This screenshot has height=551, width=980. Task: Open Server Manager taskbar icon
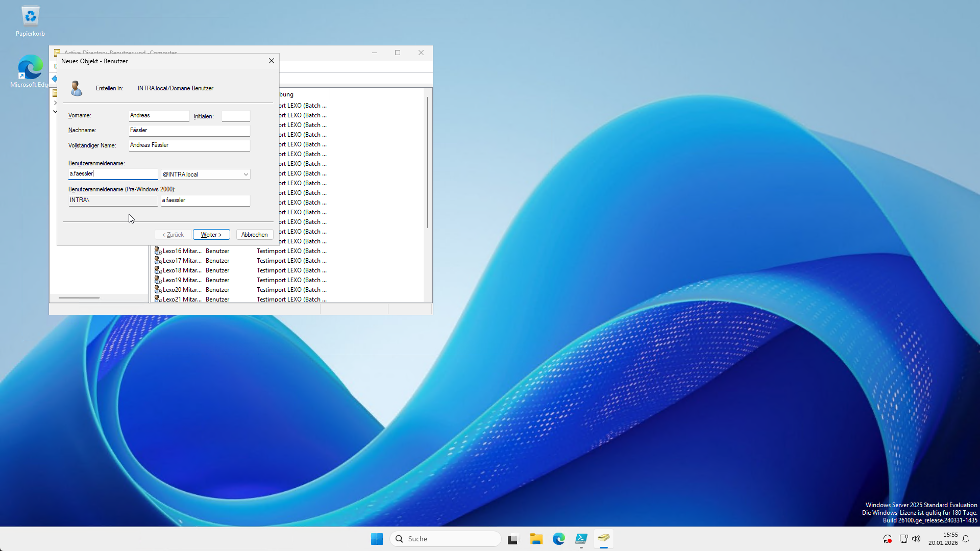581,539
